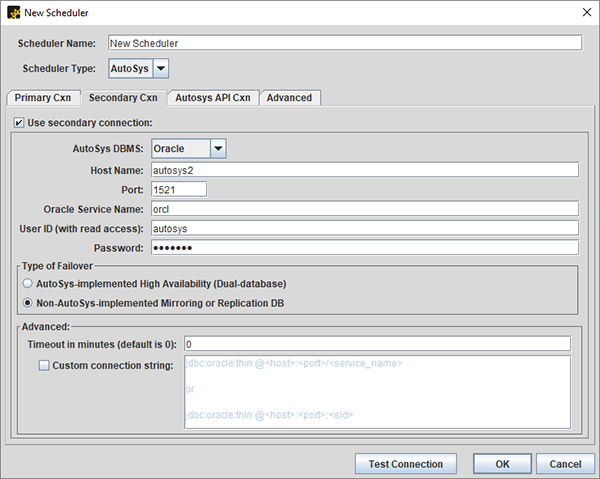
Task: Click the AutoSys value in Scheduler Type combo
Action: click(x=130, y=68)
